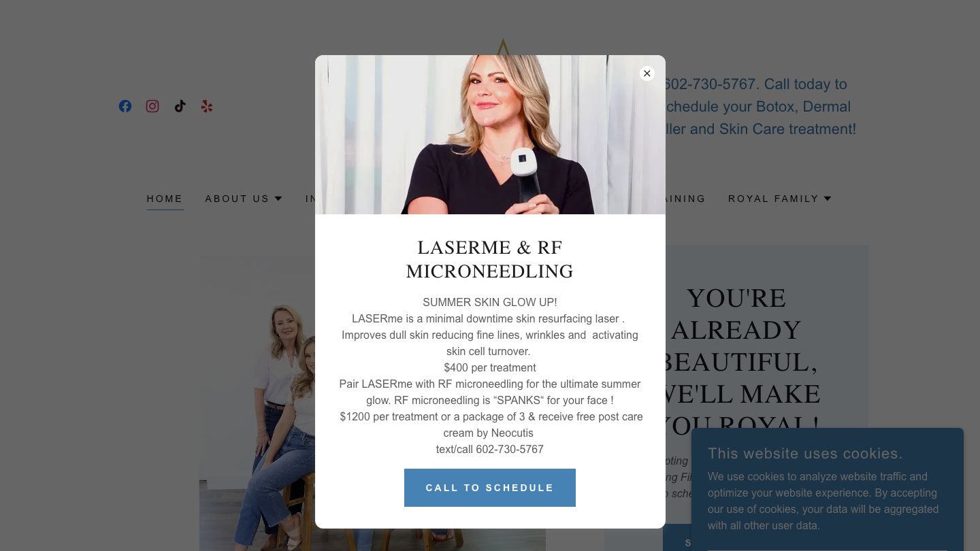Expand the arrow beside ROYAL FAMILY

point(828,199)
